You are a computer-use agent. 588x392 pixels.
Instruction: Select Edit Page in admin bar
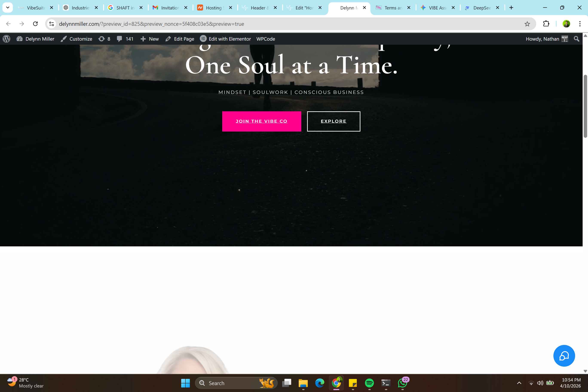pos(180,39)
